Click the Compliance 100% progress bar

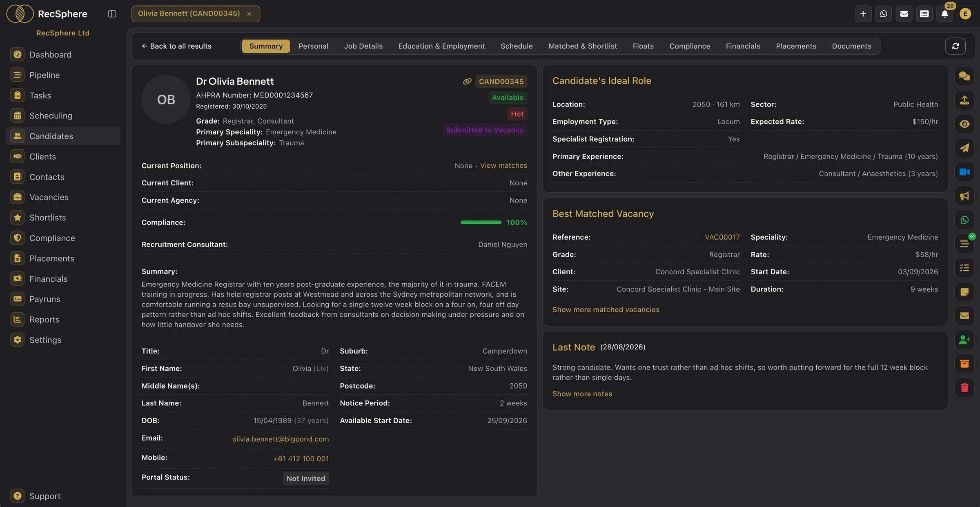tap(481, 222)
